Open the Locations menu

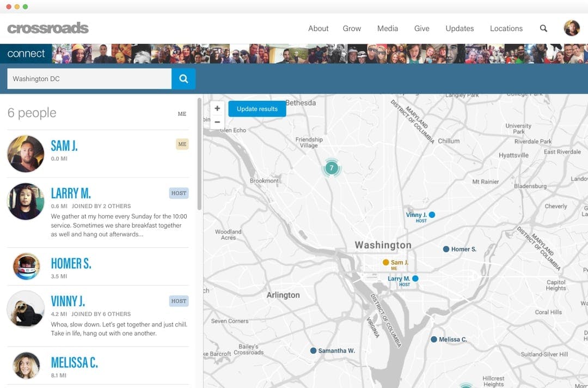point(506,28)
